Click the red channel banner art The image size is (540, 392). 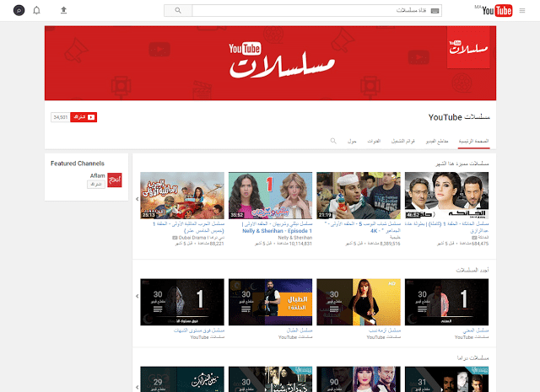pos(270,63)
